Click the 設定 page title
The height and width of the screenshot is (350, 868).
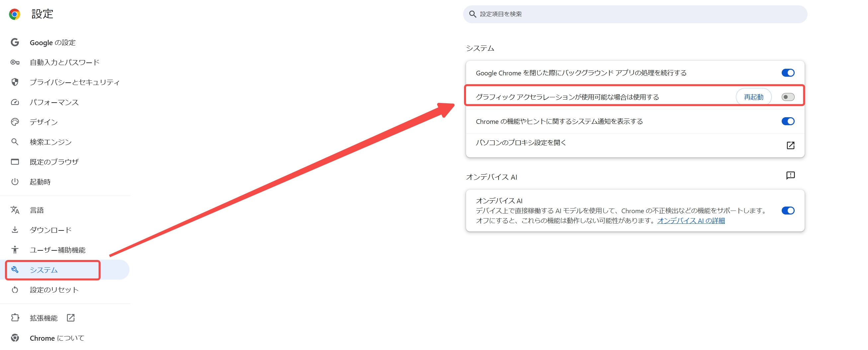pyautogui.click(x=42, y=14)
